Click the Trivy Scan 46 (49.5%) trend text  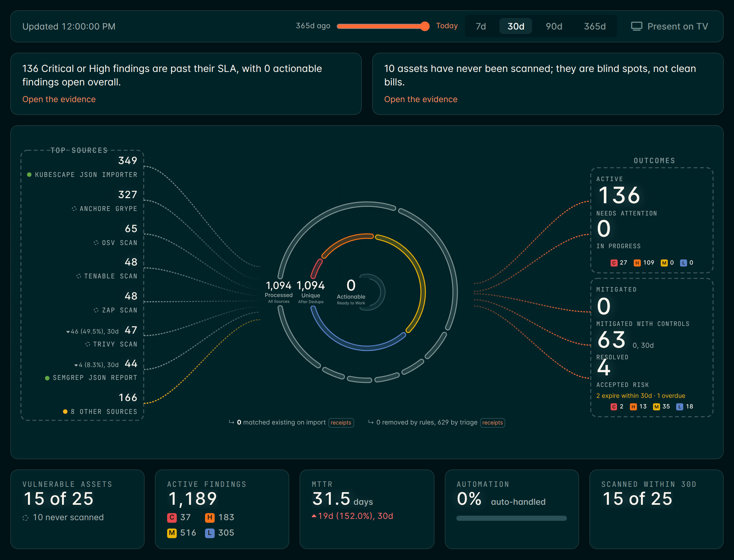[93, 331]
